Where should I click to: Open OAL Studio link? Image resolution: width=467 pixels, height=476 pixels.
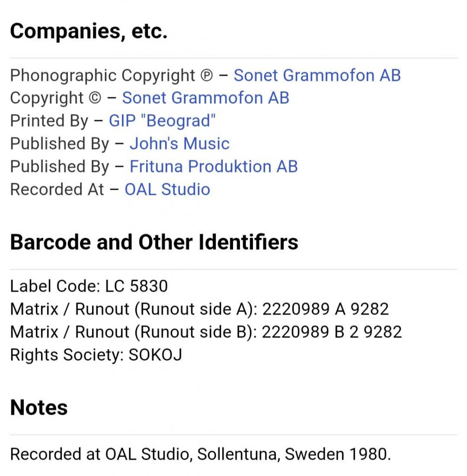pyautogui.click(x=167, y=189)
